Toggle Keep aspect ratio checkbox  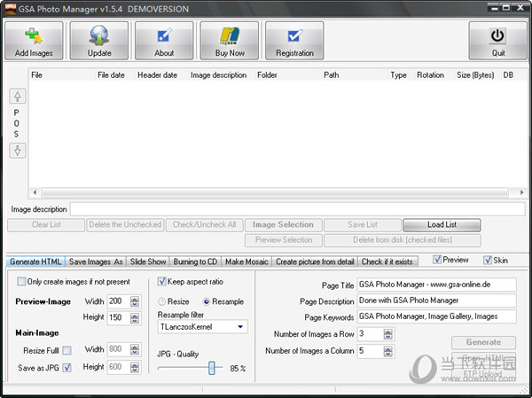pos(162,282)
